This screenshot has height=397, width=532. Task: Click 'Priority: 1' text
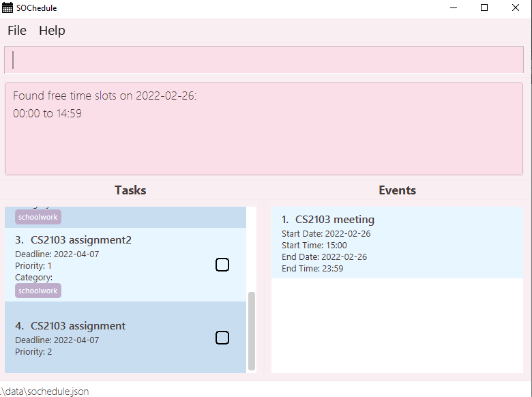pos(33,265)
